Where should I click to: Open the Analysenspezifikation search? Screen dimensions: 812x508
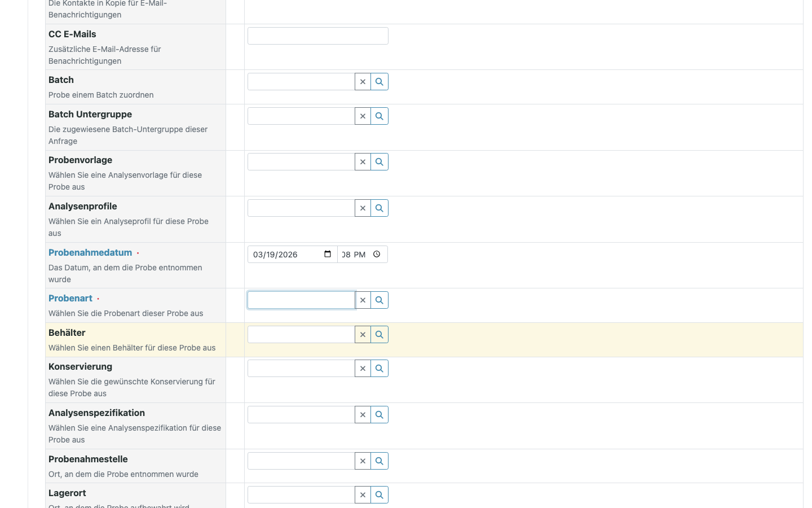tap(379, 414)
